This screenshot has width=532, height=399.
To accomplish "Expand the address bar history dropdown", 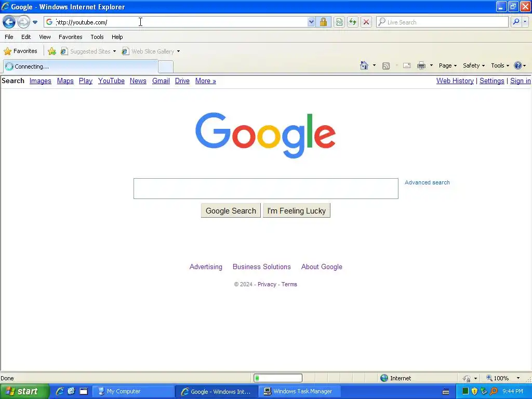I will (311, 22).
